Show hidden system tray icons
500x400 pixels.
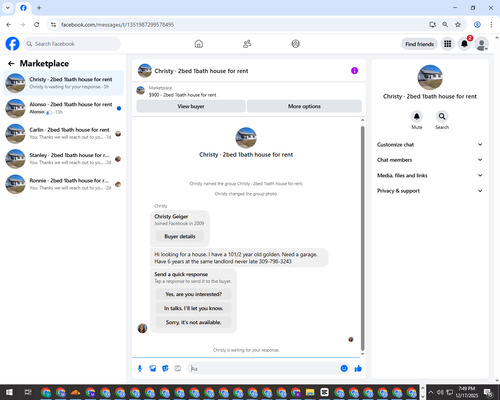coord(430,392)
